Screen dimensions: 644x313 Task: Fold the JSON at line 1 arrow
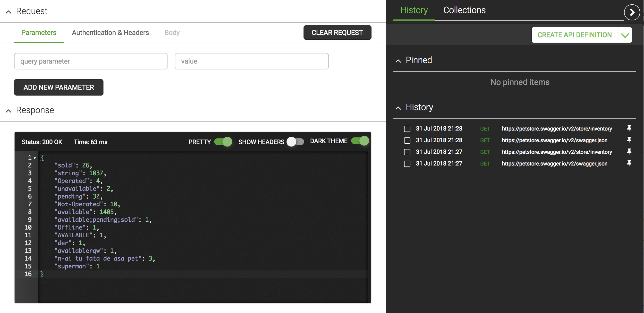(35, 158)
